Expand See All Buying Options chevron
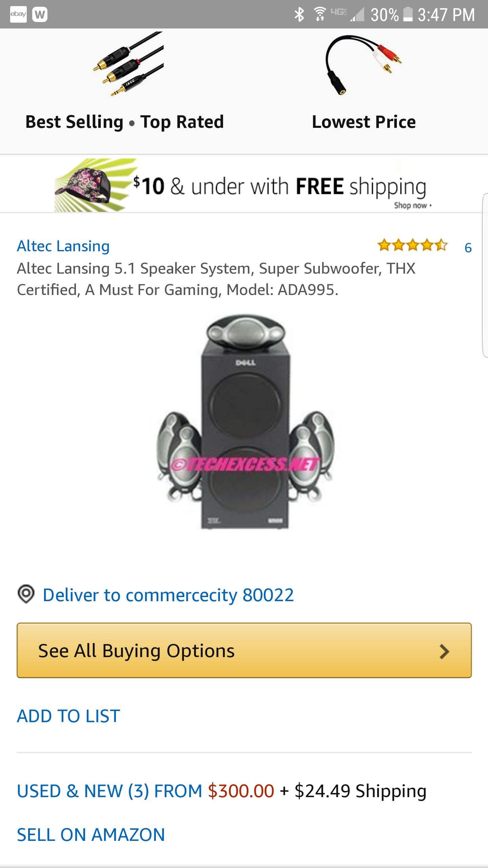Image resolution: width=488 pixels, height=868 pixels. (x=444, y=651)
